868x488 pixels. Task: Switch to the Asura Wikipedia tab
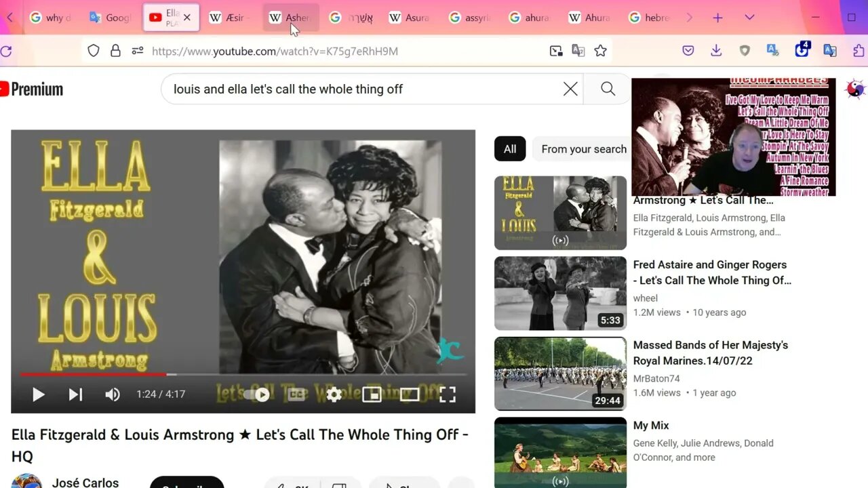[410, 18]
